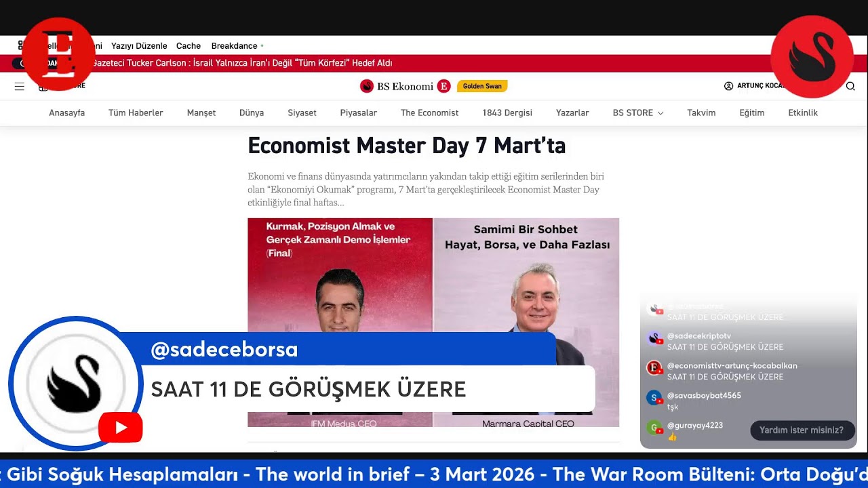This screenshot has height=488, width=868.
Task: Click the YouTube play badge on the swan avatar
Action: point(121,428)
